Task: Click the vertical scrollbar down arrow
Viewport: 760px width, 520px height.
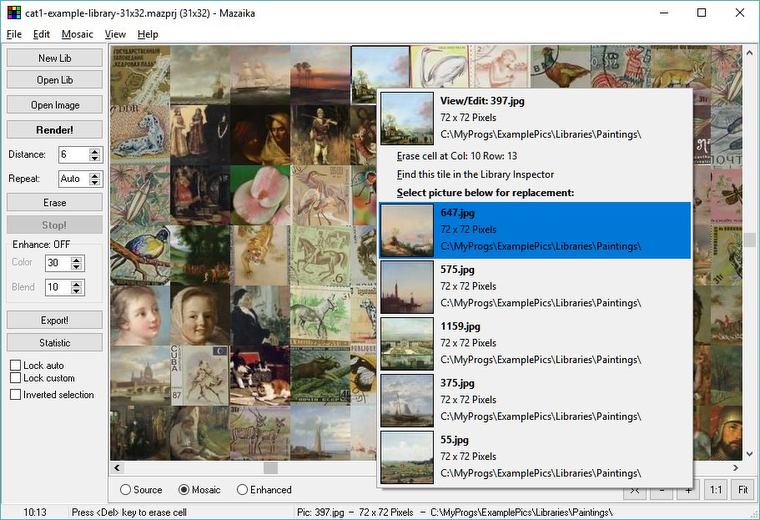Action: pyautogui.click(x=749, y=454)
